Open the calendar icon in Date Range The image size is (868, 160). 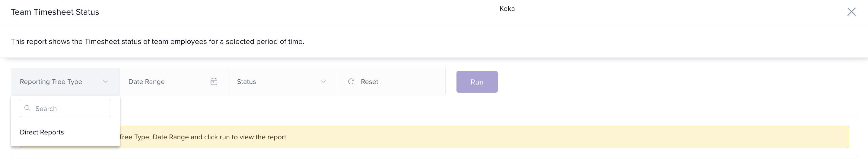214,82
